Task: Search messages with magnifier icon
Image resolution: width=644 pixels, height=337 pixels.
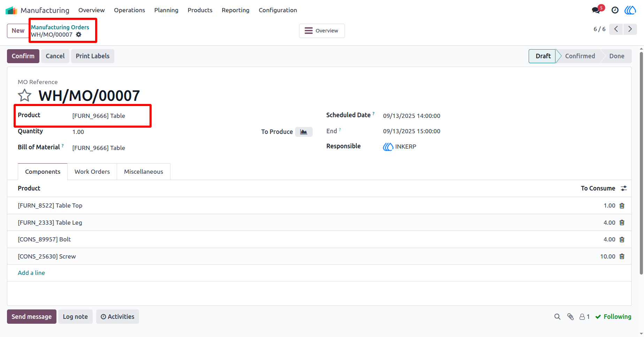Action: 558,317
